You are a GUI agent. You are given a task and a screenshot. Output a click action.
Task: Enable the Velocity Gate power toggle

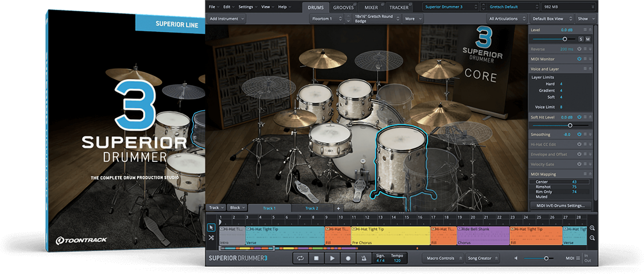click(x=579, y=164)
